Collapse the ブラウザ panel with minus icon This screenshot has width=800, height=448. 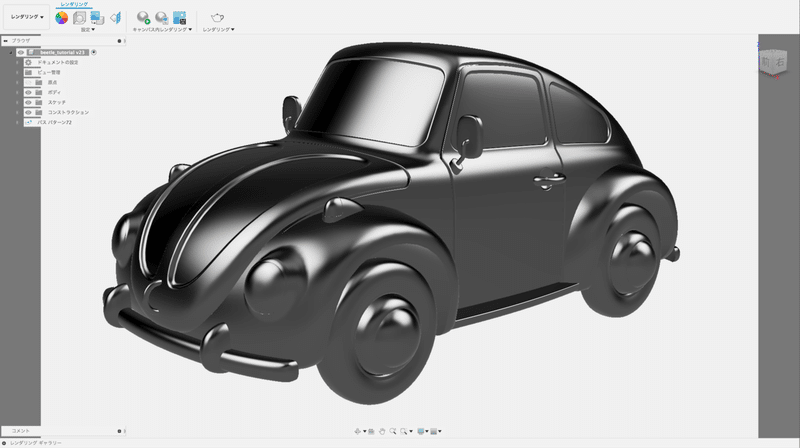tap(5, 40)
